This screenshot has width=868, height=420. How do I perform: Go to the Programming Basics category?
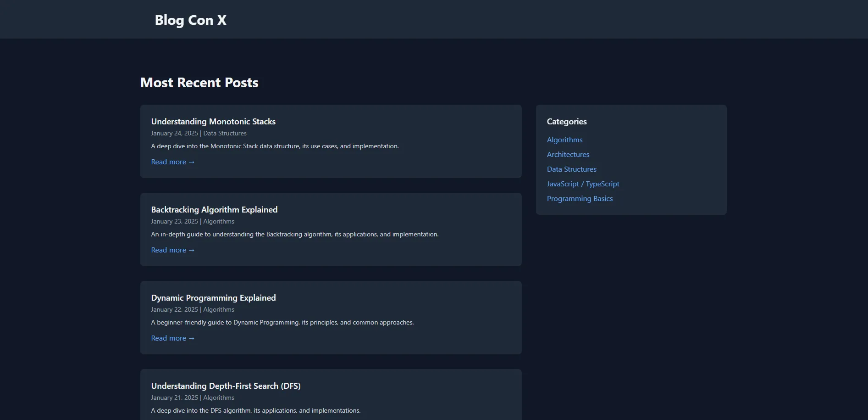pos(580,199)
